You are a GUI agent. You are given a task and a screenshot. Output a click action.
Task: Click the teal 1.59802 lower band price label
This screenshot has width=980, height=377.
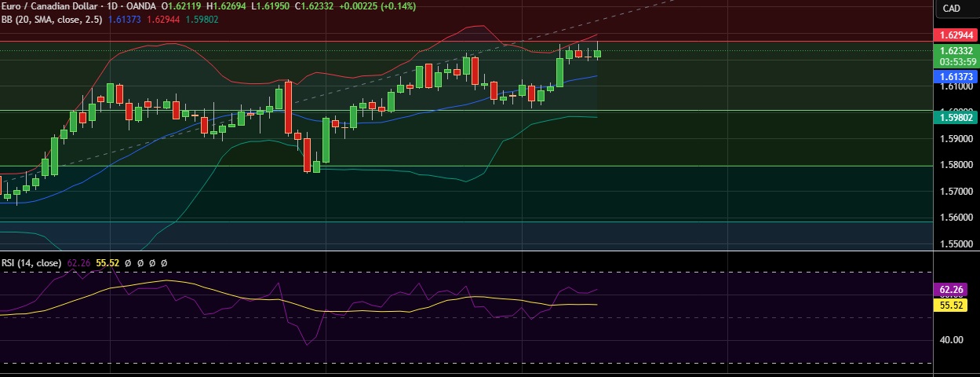[956, 117]
